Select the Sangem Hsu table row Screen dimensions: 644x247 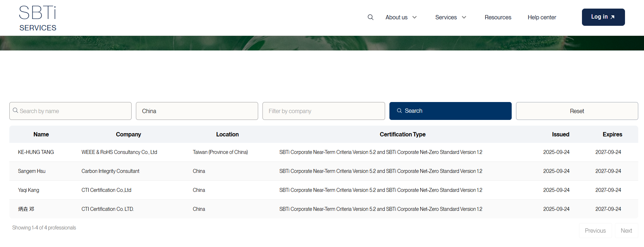pyautogui.click(x=32, y=171)
